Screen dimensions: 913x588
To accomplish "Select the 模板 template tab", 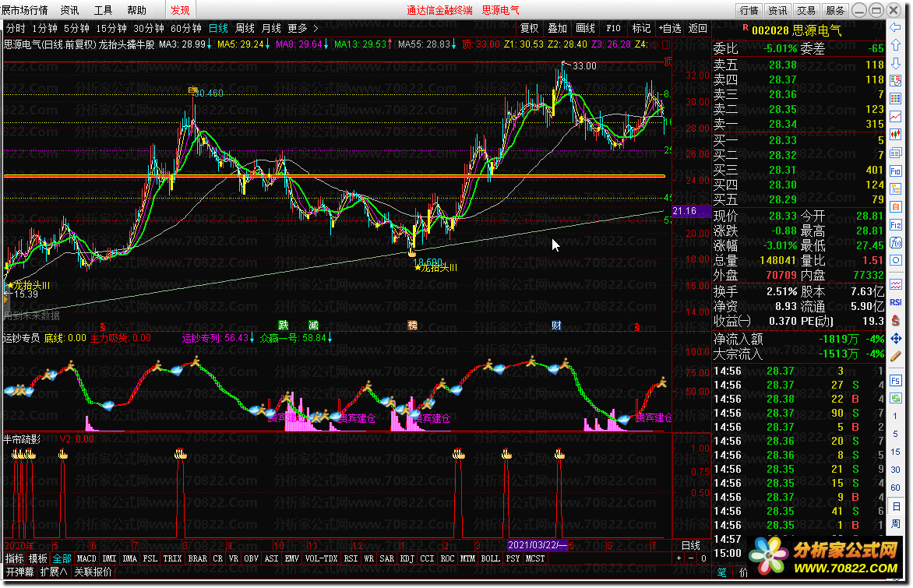I will (x=38, y=558).
